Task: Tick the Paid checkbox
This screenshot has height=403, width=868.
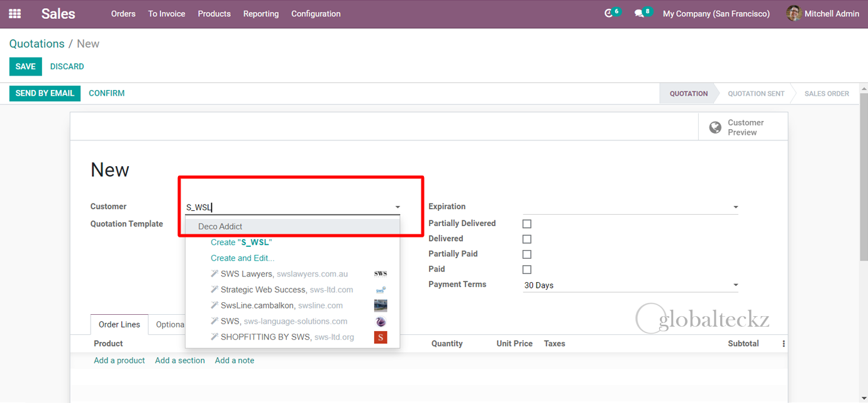Action: pyautogui.click(x=527, y=269)
